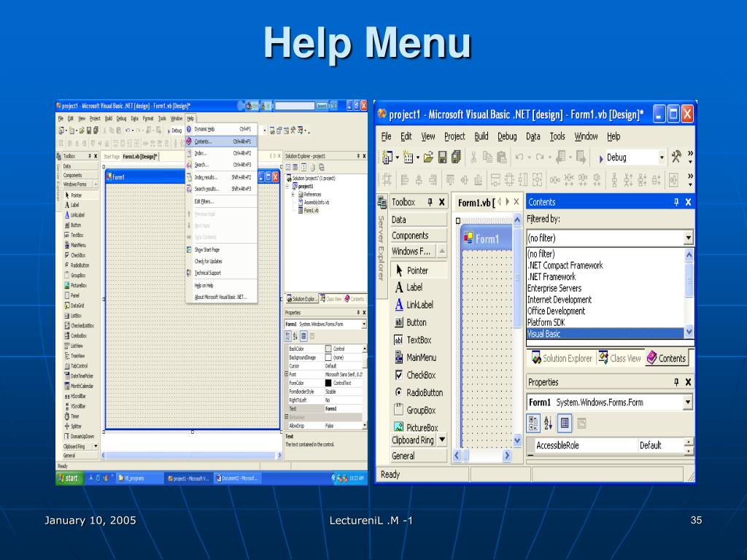747x560 pixels.
Task: Click the Save disk icon in right window
Action: click(443, 157)
